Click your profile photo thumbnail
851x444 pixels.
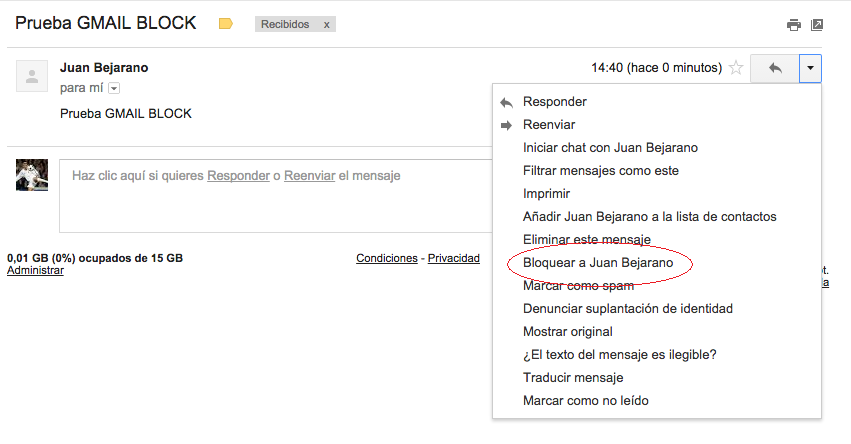coord(32,175)
